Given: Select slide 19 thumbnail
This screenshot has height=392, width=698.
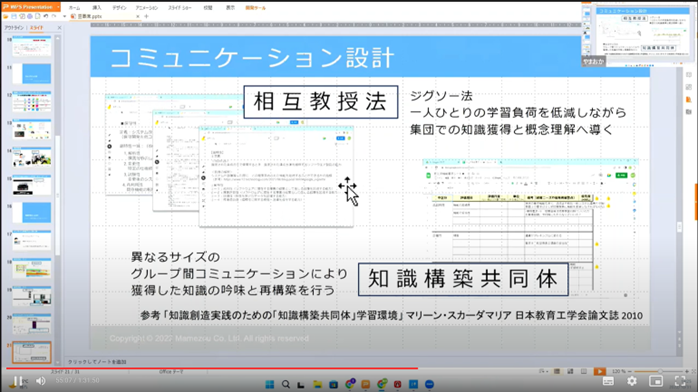Looking at the screenshot, I should click(x=32, y=296).
